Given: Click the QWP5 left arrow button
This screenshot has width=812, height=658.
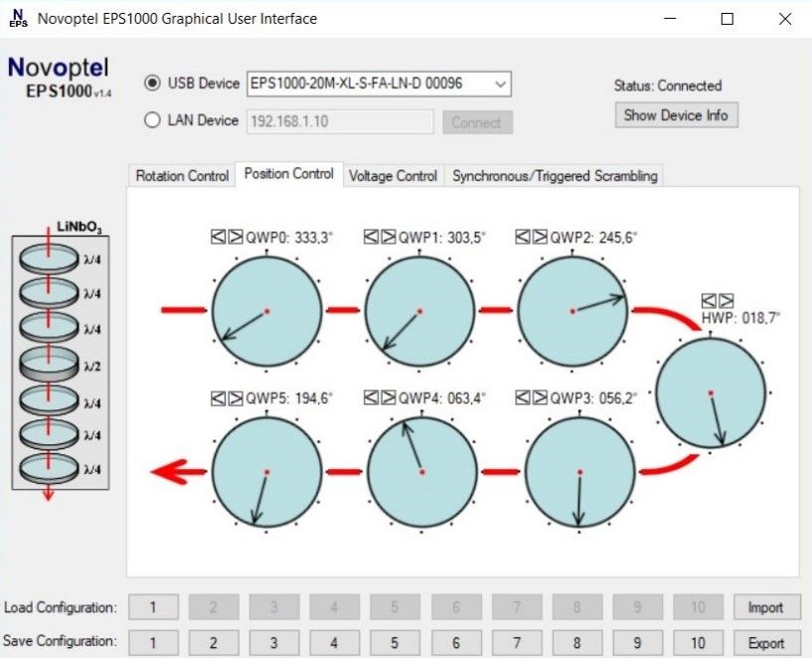Looking at the screenshot, I should tap(218, 398).
